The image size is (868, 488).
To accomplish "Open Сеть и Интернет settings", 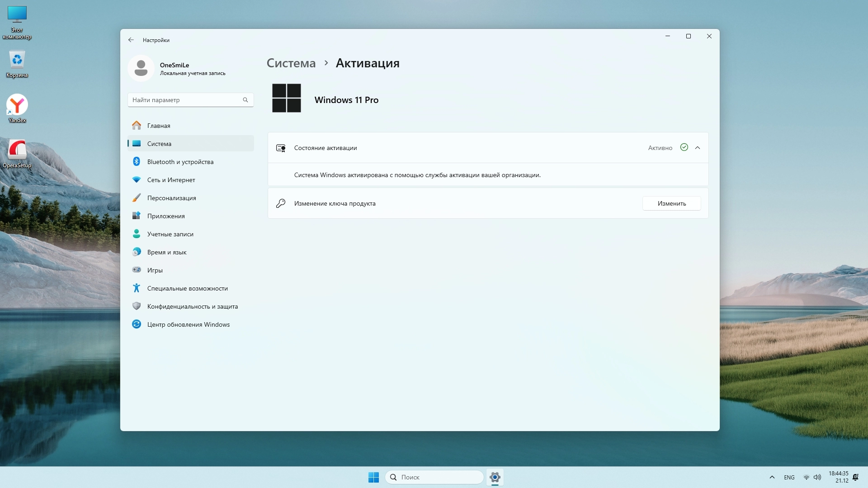I will pos(171,180).
